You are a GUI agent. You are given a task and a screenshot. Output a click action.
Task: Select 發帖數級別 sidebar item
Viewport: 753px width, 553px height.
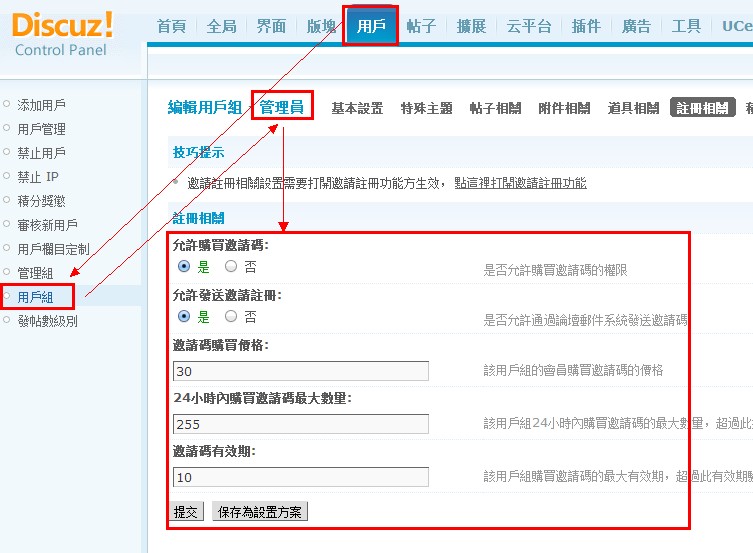[47, 321]
